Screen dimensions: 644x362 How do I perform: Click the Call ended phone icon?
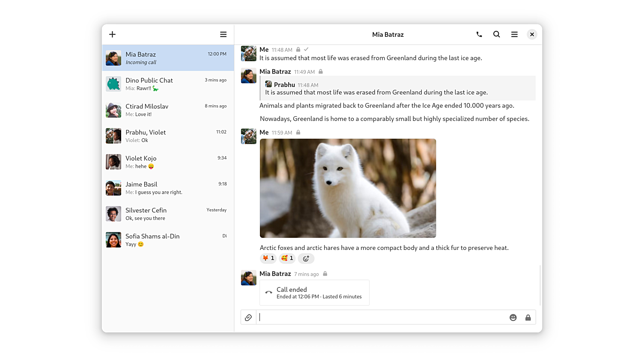(268, 293)
